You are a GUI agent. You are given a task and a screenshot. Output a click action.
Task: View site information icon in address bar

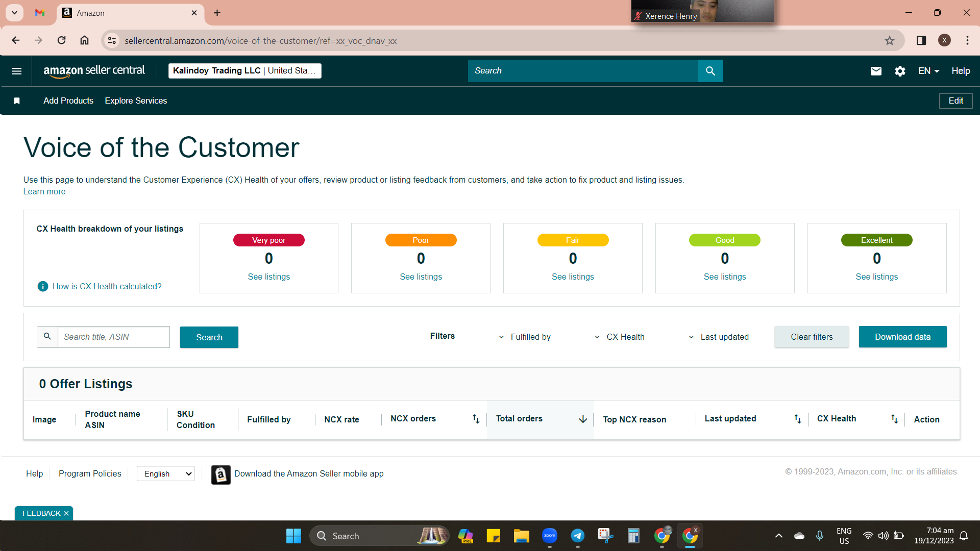(112, 41)
